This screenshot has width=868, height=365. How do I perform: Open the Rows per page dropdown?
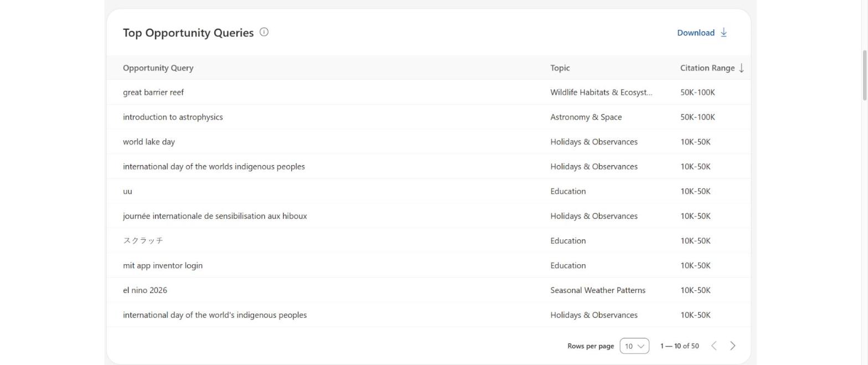coord(634,346)
